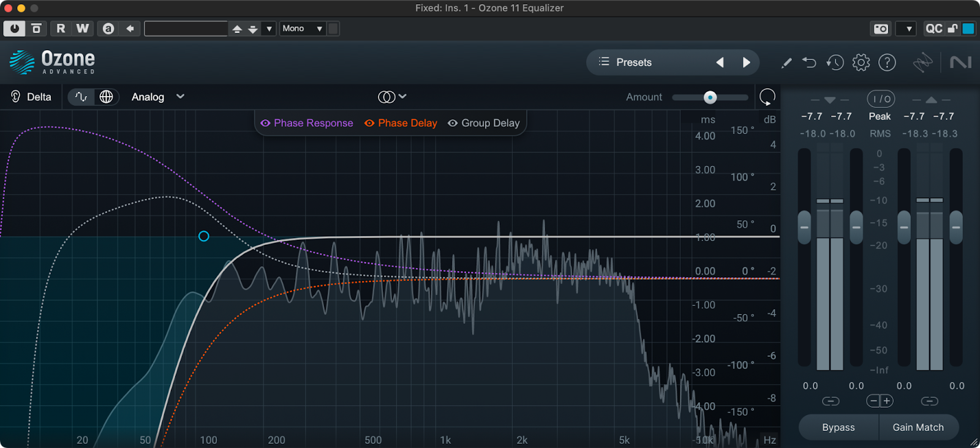Screen dimensions: 980x448
Task: Select the globe view icon
Action: [106, 97]
